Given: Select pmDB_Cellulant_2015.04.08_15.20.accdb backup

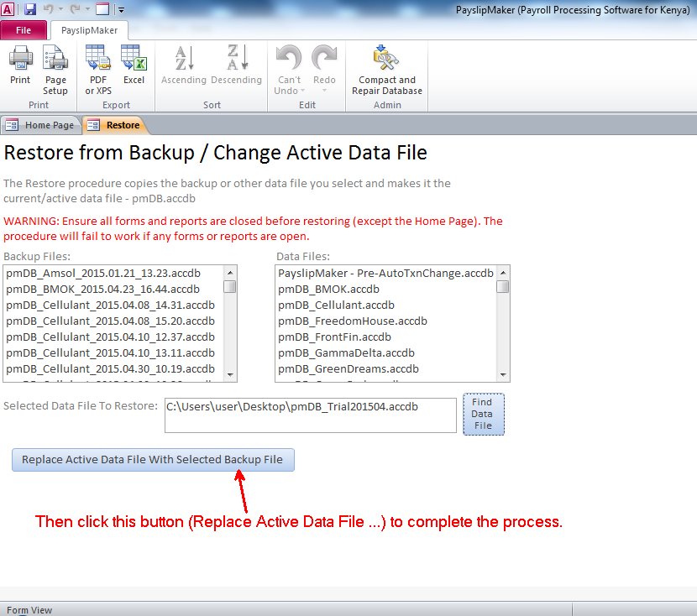Looking at the screenshot, I should 114,321.
